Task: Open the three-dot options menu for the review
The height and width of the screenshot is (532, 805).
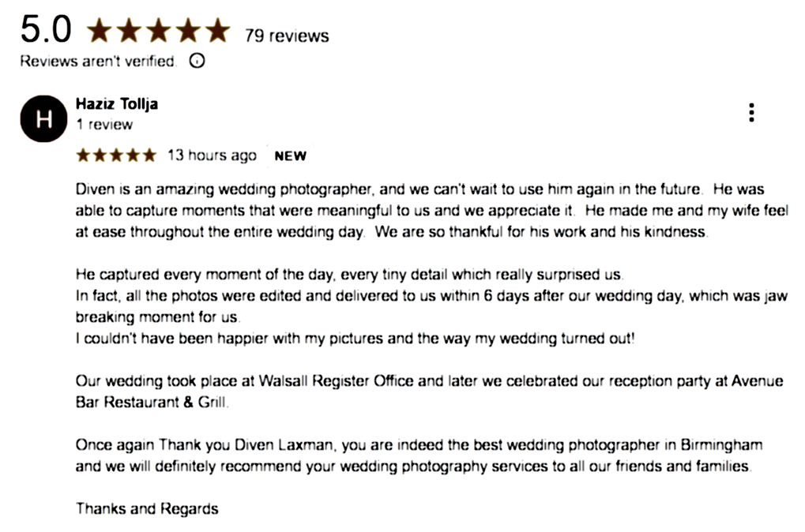Action: 751,112
